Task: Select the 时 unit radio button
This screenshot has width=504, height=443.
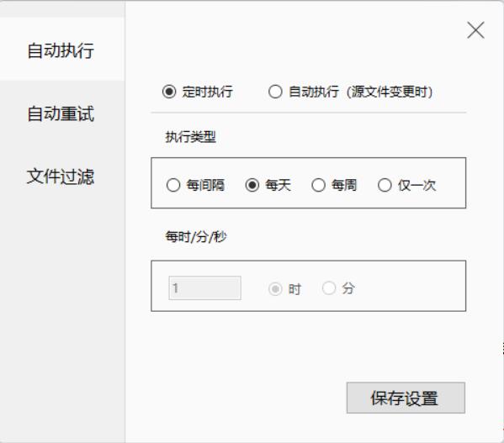Action: coord(275,289)
